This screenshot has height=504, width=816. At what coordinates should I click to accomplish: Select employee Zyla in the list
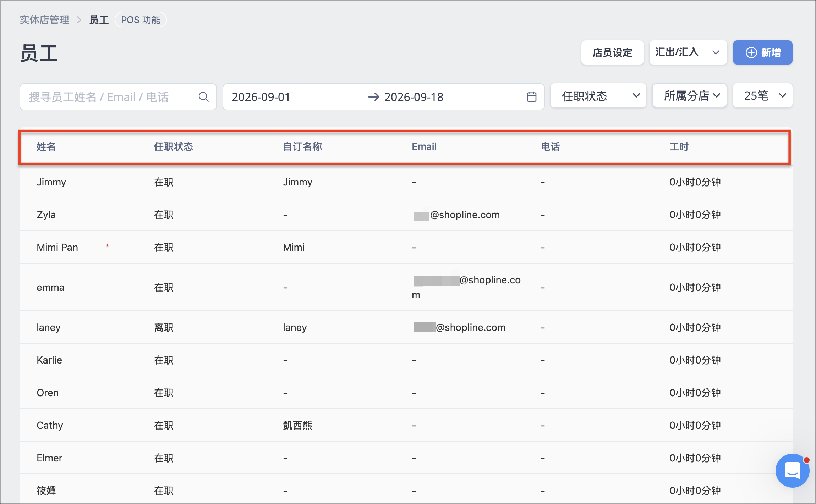pos(46,215)
